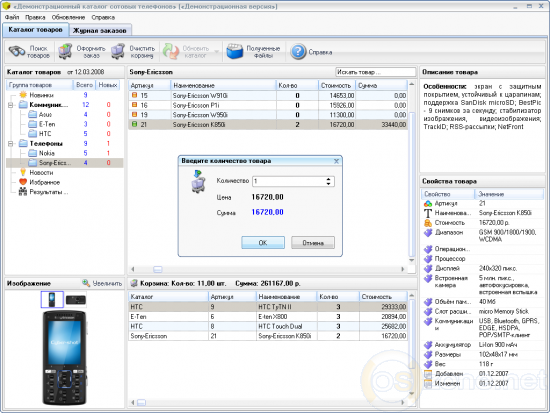Select Sony-Ericsson W910i product row

click(268, 95)
